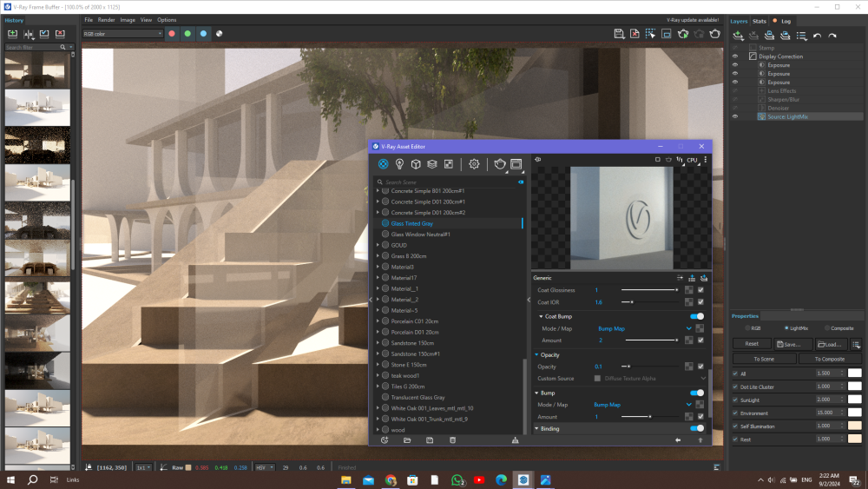Switch to the Stats tab
This screenshot has width=868, height=489.
coord(759,21)
